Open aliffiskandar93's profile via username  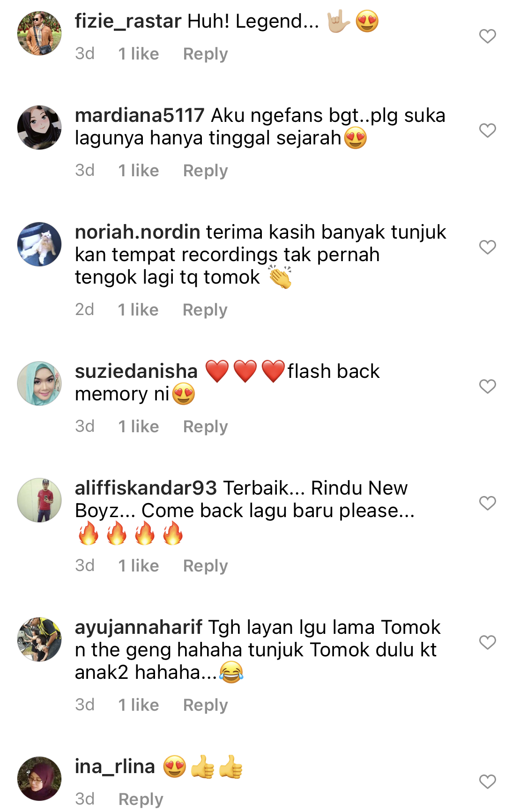coord(146,488)
